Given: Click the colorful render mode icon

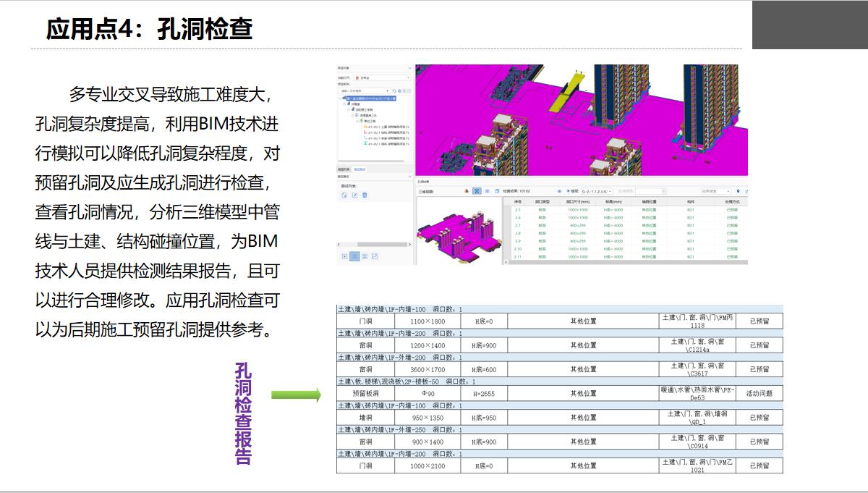Looking at the screenshot, I should (x=465, y=191).
